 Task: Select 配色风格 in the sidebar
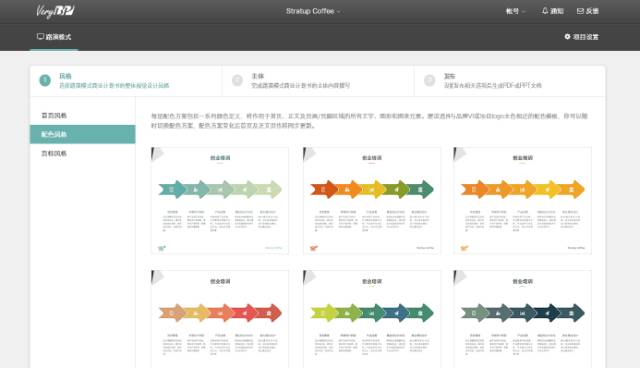tap(82, 134)
